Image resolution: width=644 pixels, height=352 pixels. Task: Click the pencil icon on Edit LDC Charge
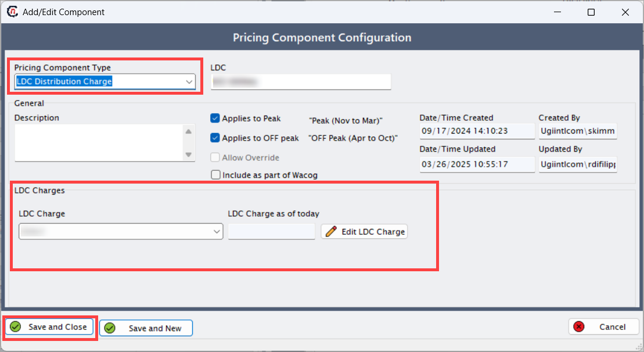(331, 232)
